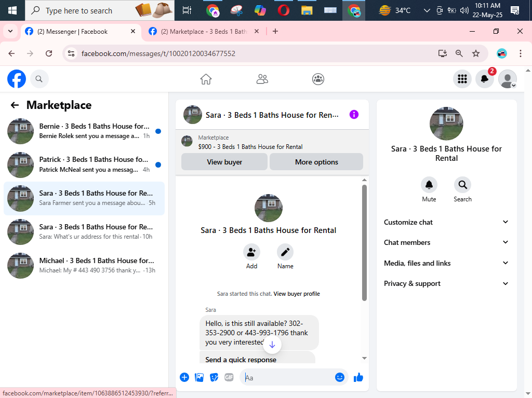The height and width of the screenshot is (398, 532).
Task: Open a new browser tab
Action: [275, 31]
